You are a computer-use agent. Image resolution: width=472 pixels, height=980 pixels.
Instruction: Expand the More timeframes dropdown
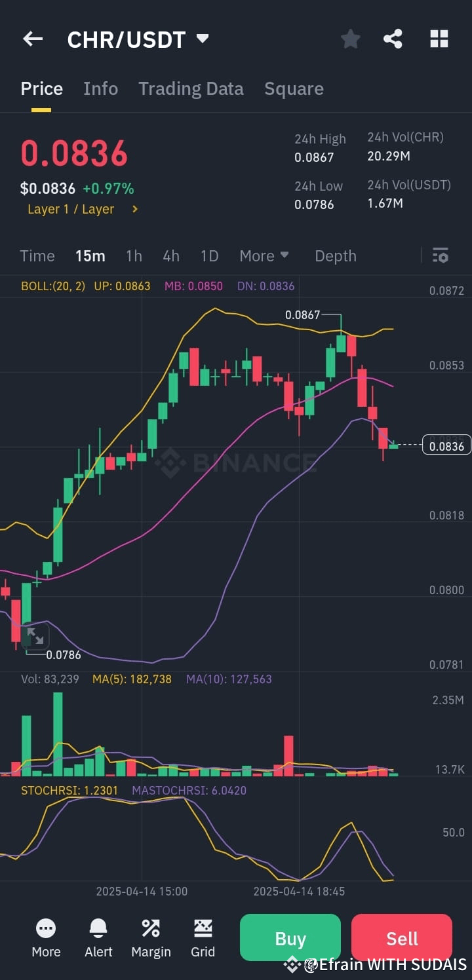point(264,255)
